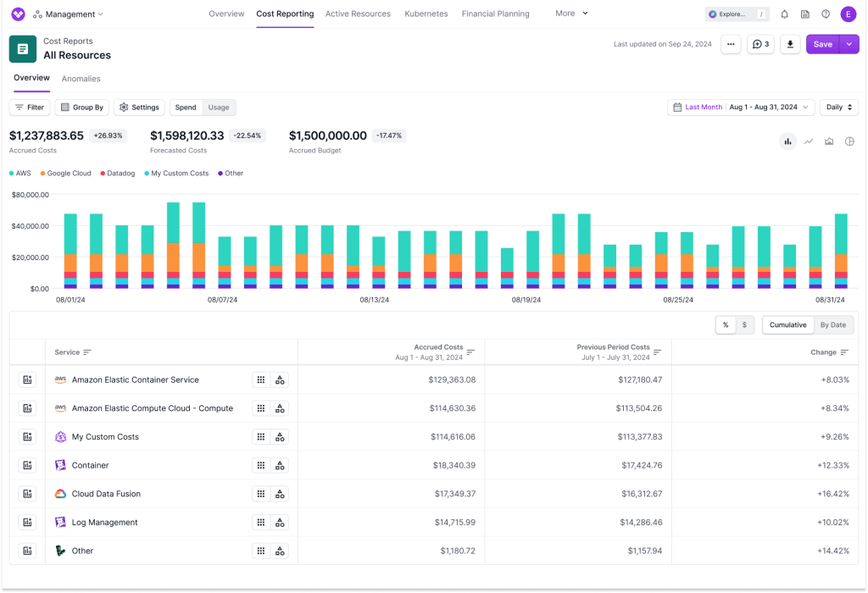This screenshot has height=593, width=868.
Task: Open help question mark icon
Action: coord(826,14)
